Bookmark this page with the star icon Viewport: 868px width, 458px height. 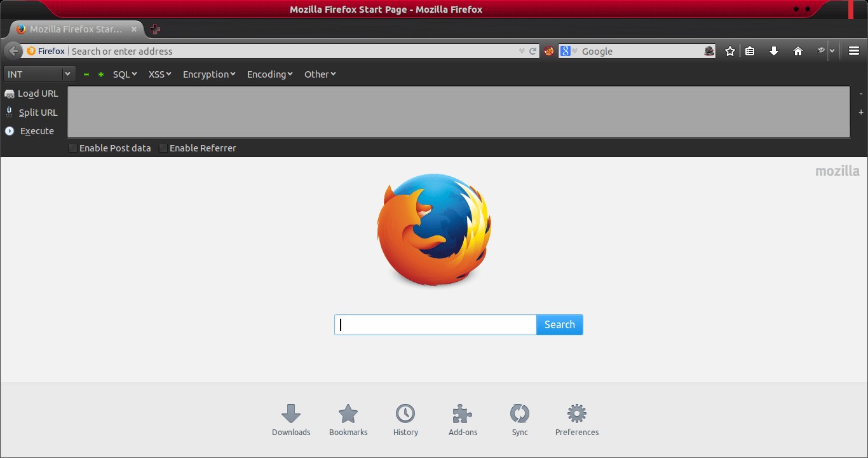click(729, 51)
